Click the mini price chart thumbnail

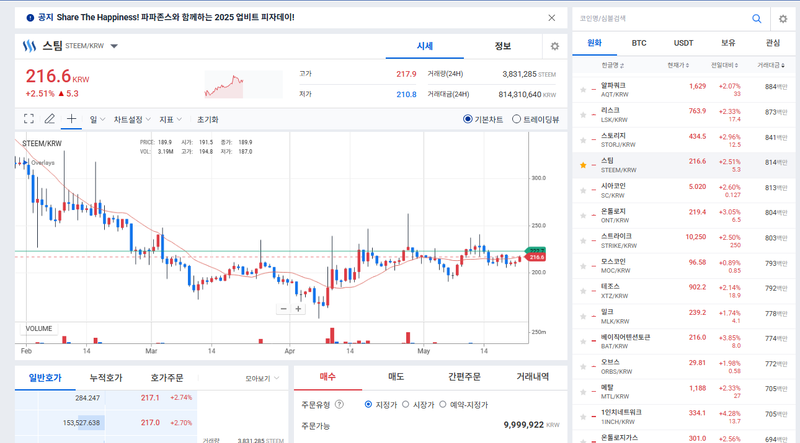(243, 84)
